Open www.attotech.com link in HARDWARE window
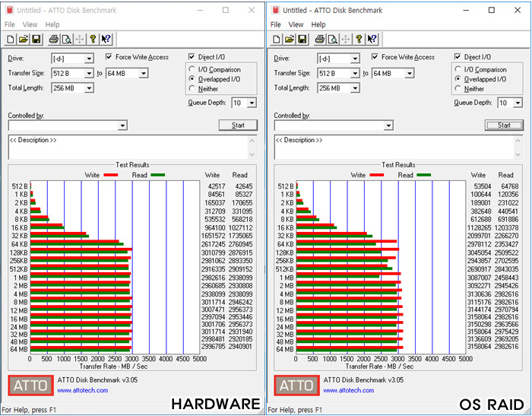Screen dimensions: 532x416 [83, 391]
